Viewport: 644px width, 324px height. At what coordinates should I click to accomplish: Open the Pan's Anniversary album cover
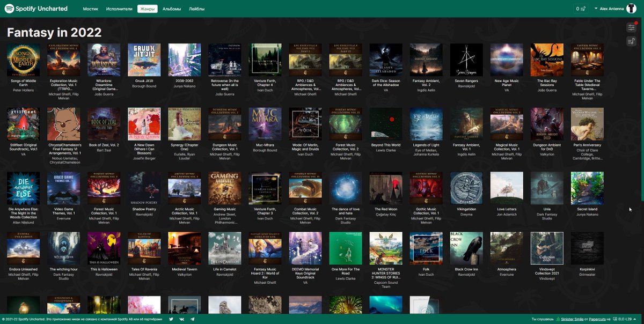pyautogui.click(x=587, y=124)
